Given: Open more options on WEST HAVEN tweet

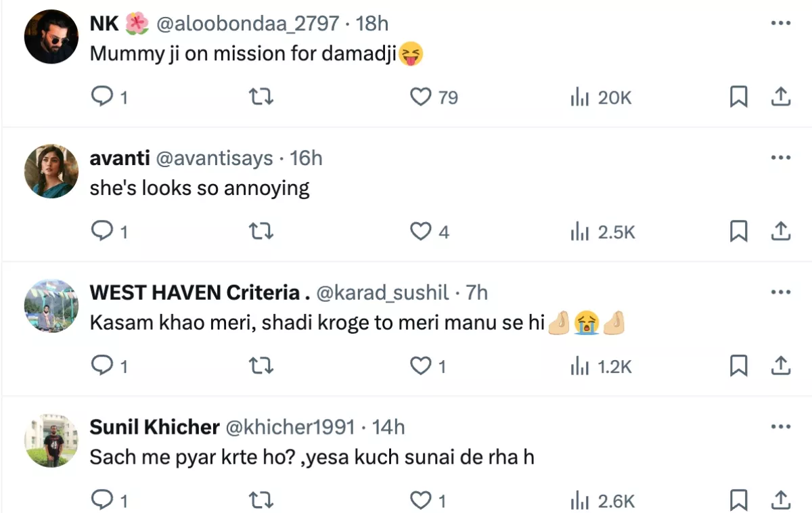Looking at the screenshot, I should [x=781, y=292].
